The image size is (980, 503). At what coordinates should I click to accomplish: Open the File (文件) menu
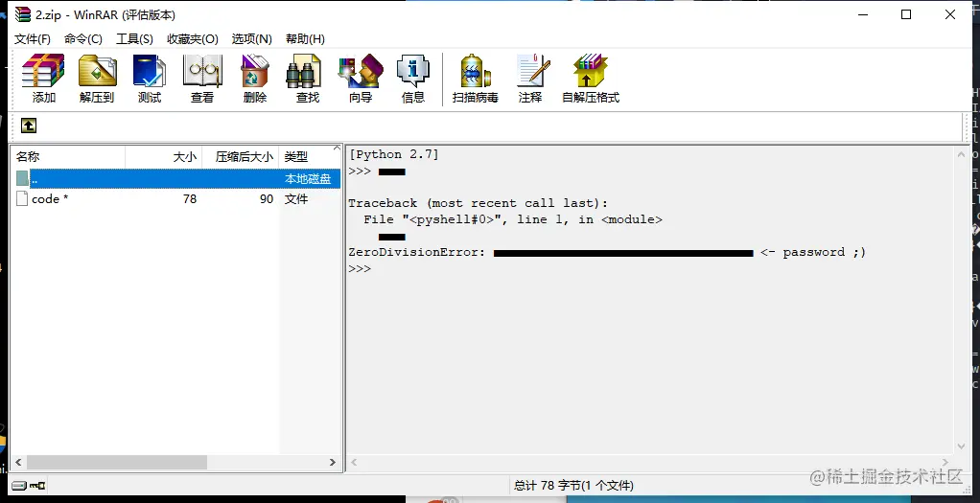click(x=33, y=38)
